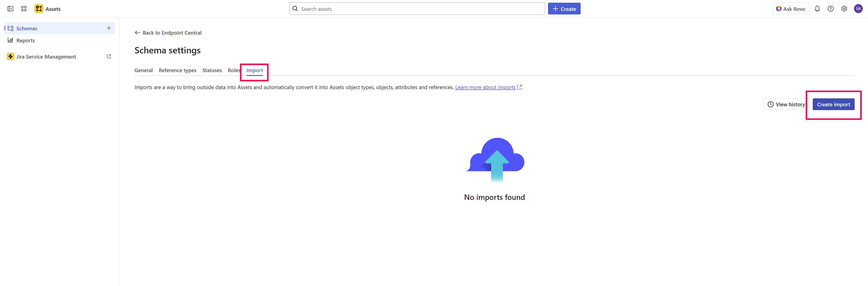868x286 pixels.
Task: Open the Statuses tab
Action: pyautogui.click(x=212, y=70)
